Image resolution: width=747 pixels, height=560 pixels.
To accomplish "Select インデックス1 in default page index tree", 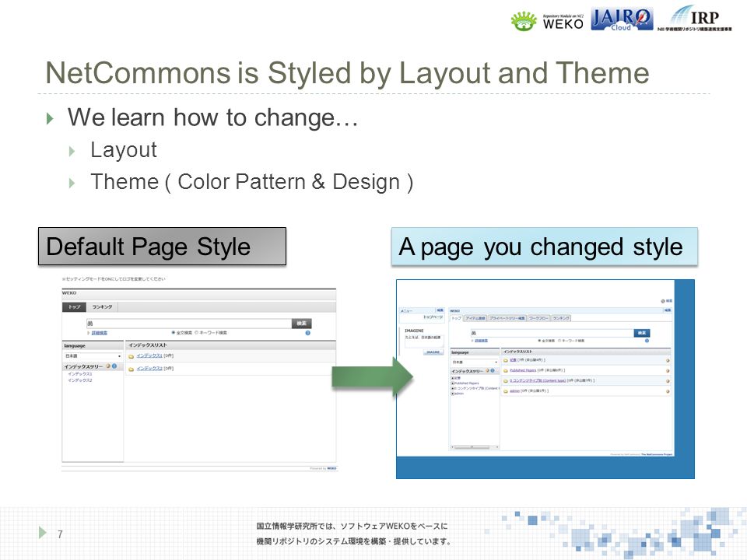I will tap(80, 374).
